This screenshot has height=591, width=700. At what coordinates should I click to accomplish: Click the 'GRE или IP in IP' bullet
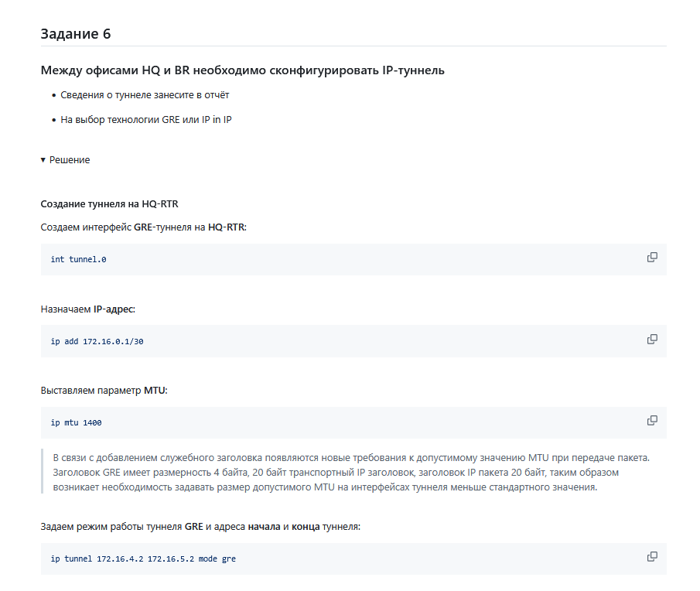[x=146, y=120]
